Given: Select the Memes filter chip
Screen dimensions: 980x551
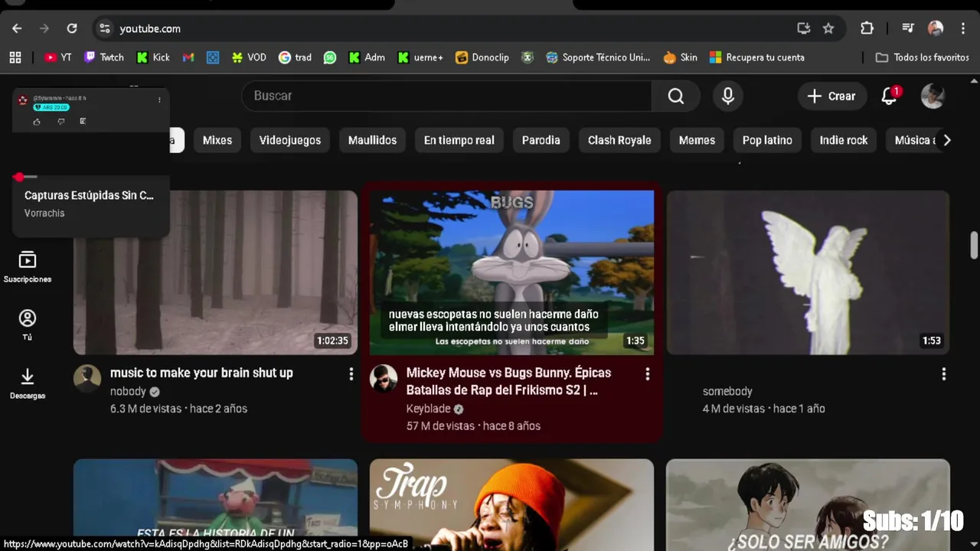Looking at the screenshot, I should click(697, 140).
